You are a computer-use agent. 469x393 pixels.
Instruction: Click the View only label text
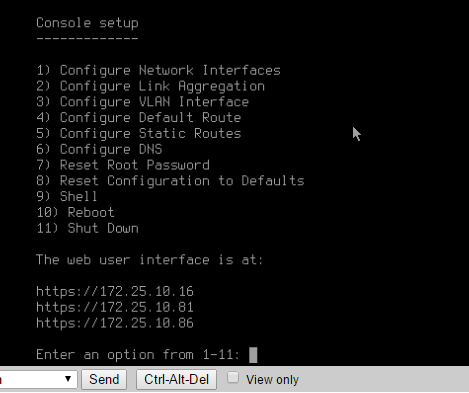(x=272, y=380)
